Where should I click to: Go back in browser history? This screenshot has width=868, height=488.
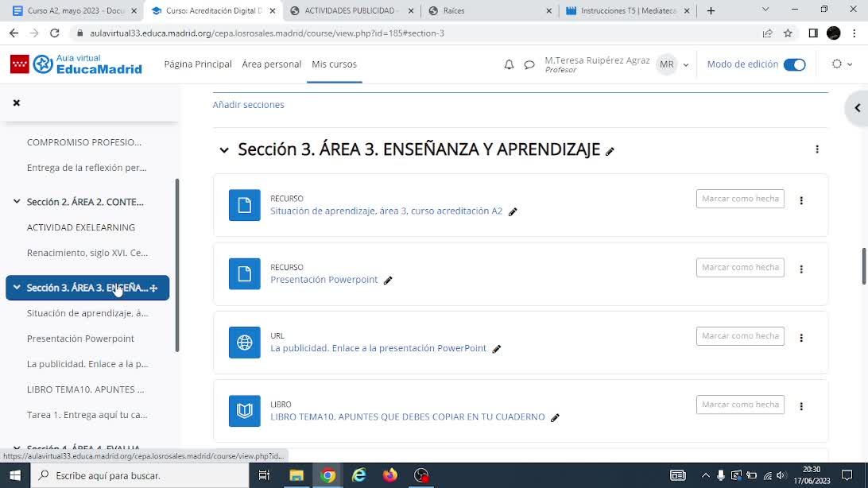pyautogui.click(x=14, y=33)
